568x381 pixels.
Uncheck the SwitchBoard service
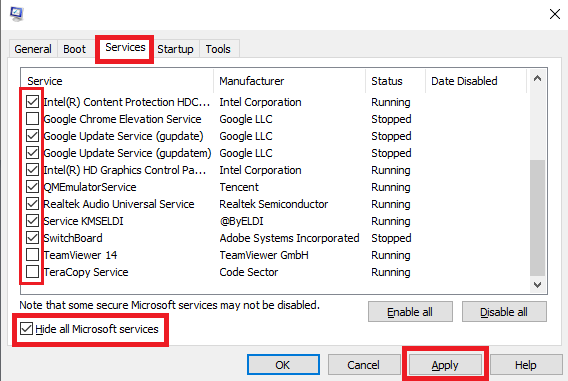pos(33,238)
